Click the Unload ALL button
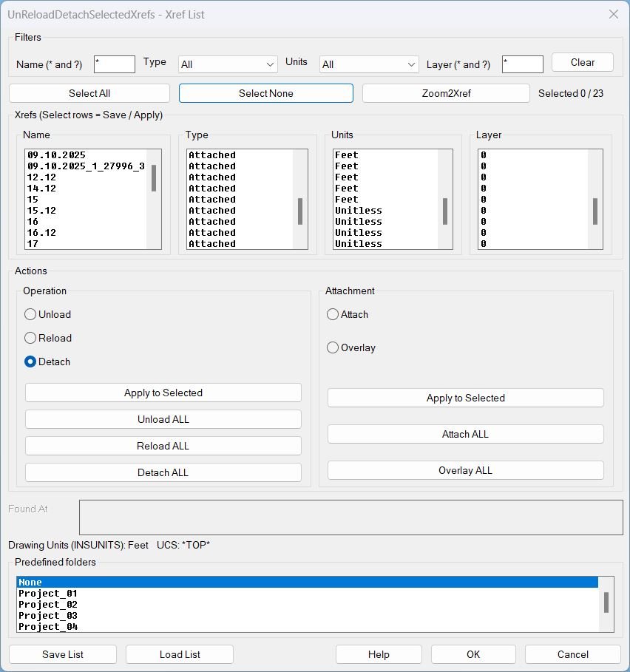Image resolution: width=630 pixels, height=672 pixels. point(163,419)
